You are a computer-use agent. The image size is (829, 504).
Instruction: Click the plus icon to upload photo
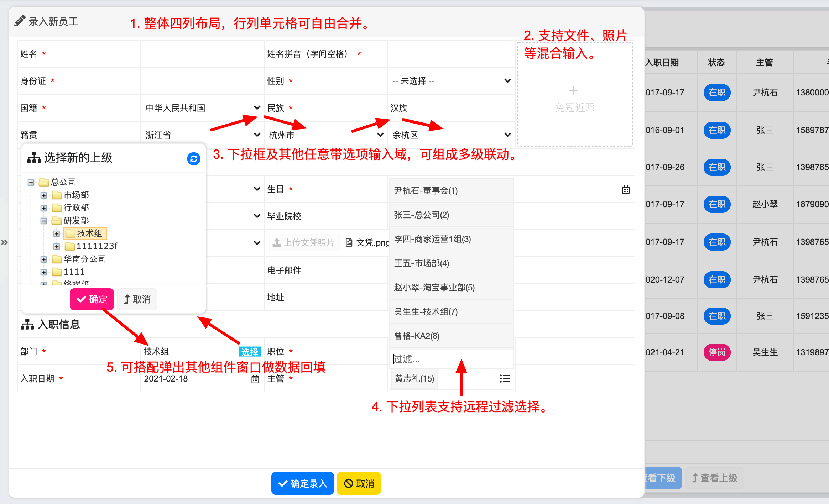tap(573, 91)
